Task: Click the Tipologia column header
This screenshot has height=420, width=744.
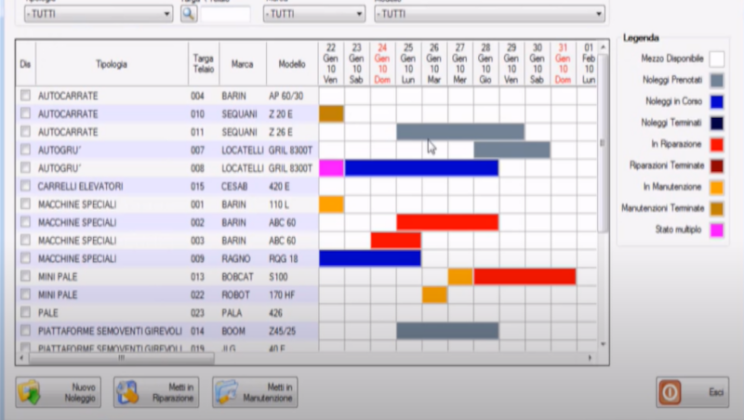Action: [111, 64]
